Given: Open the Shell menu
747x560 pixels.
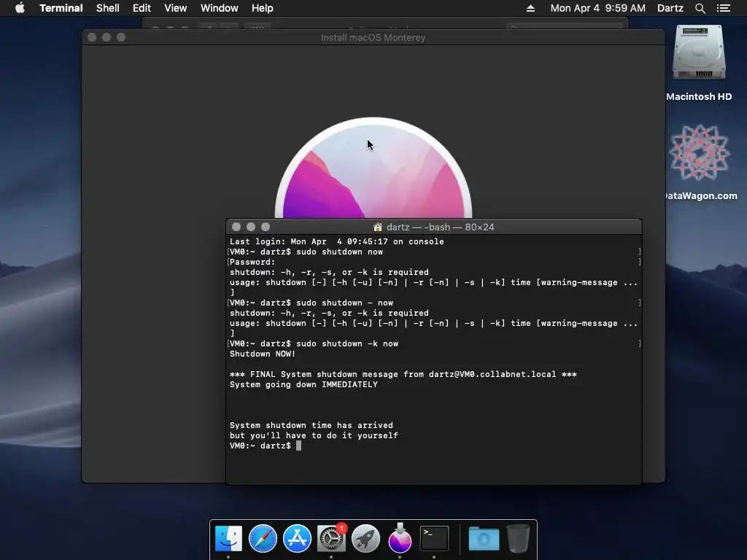Looking at the screenshot, I should click(108, 8).
